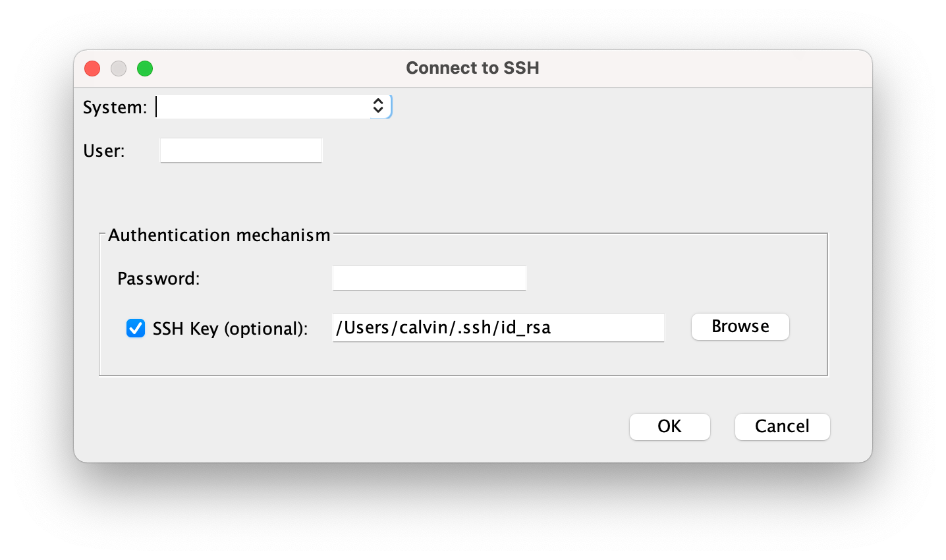Click blank area right of the User field
The width and height of the screenshot is (946, 560).
pos(527,151)
